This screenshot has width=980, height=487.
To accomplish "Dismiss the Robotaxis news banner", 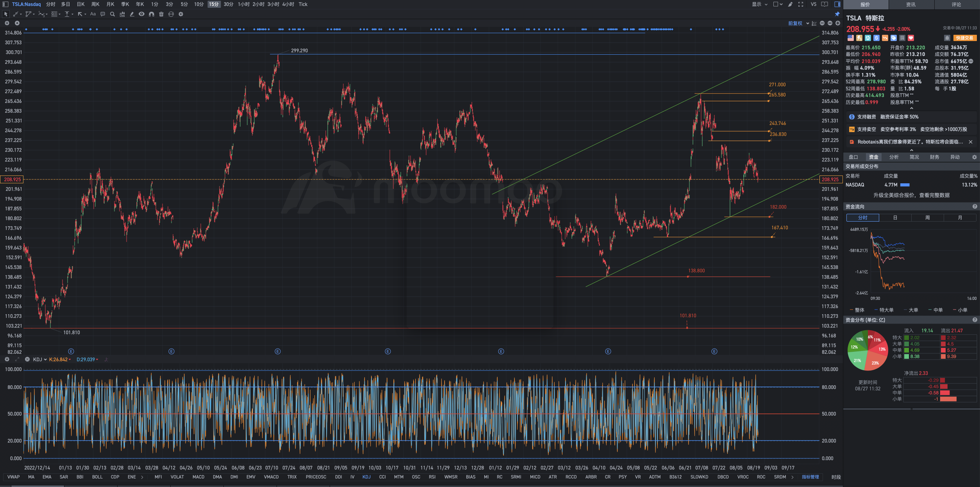I will click(x=971, y=142).
